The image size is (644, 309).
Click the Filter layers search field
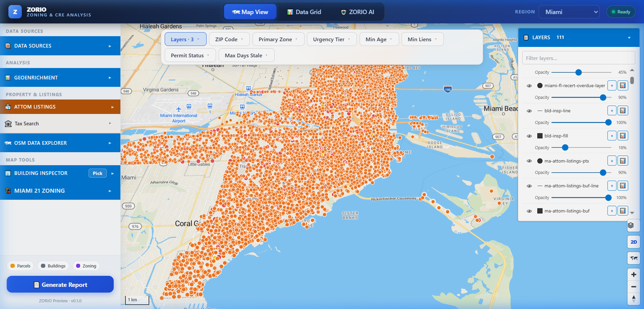pyautogui.click(x=579, y=58)
